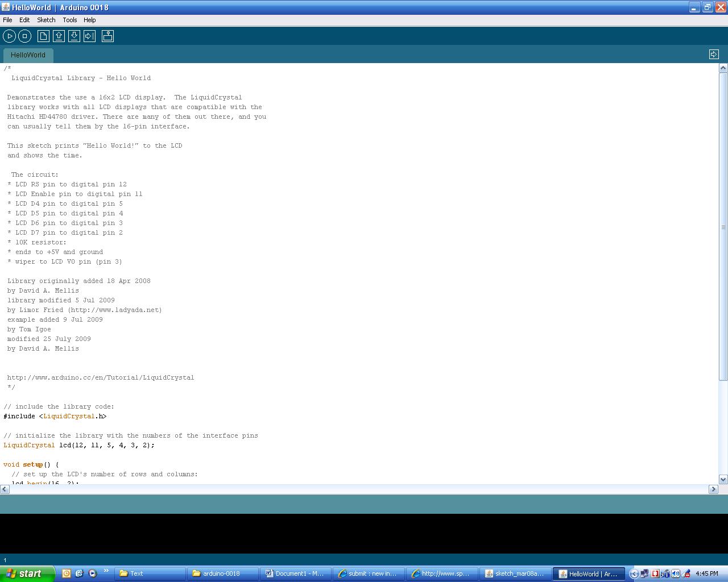Click the volume speaker tray icon
The image size is (728, 582).
(x=676, y=573)
